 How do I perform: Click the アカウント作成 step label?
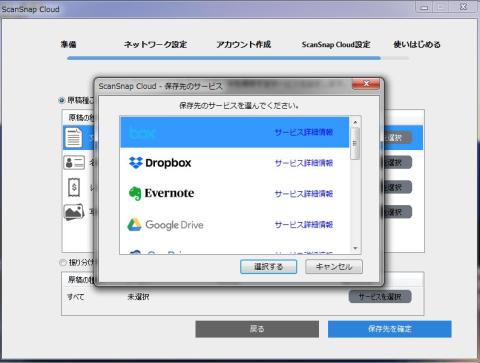pyautogui.click(x=244, y=44)
